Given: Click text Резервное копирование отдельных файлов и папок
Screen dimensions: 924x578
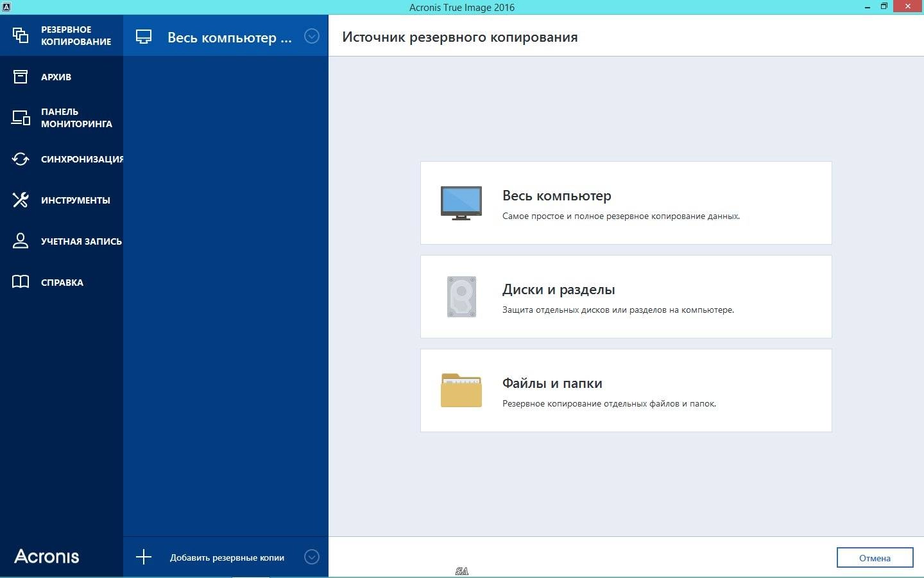Looking at the screenshot, I should [609, 404].
